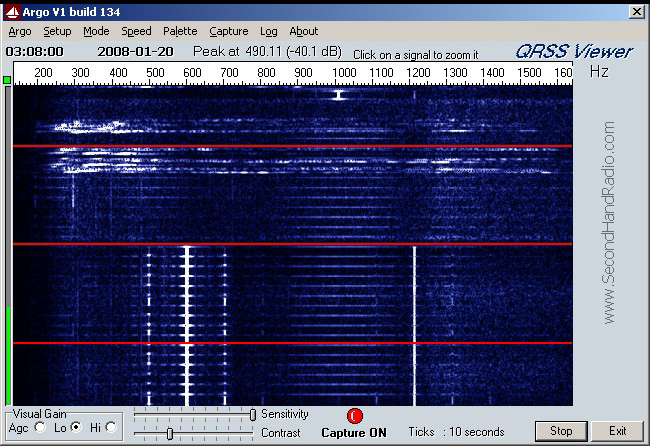Click the 500 mark on frequency scale
Image resolution: width=650 pixels, height=446 pixels.
click(x=155, y=73)
